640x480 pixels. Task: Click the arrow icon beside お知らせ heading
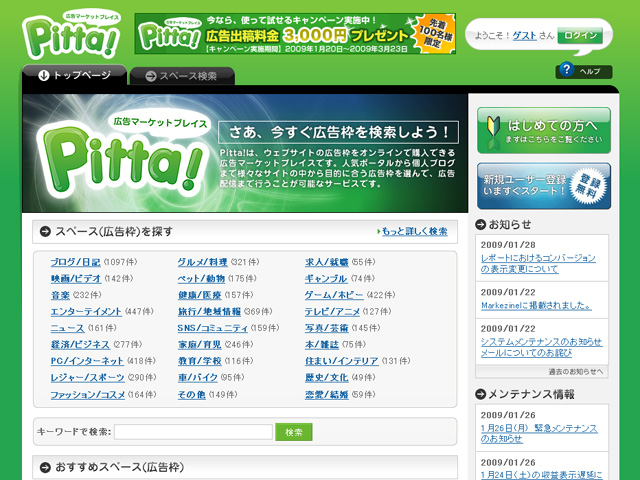[480, 224]
